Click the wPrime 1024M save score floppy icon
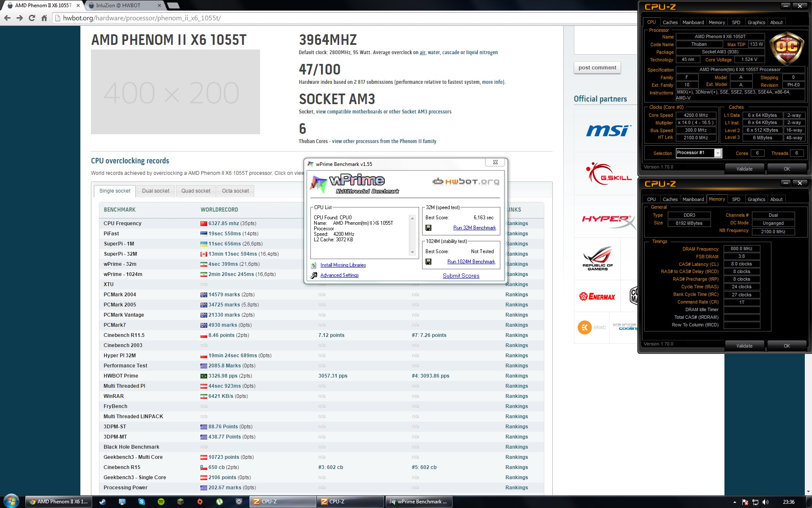Viewport: 812px width, 508px height. 428,262
